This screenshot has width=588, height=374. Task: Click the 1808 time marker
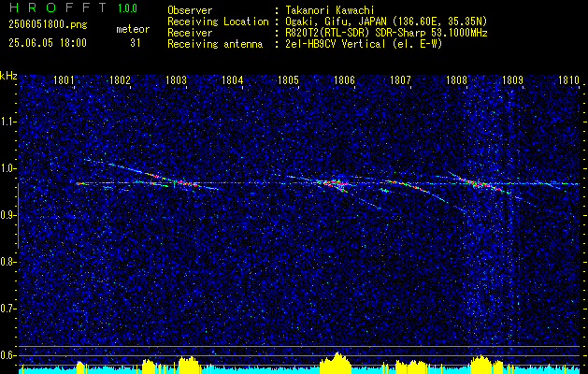pos(457,80)
